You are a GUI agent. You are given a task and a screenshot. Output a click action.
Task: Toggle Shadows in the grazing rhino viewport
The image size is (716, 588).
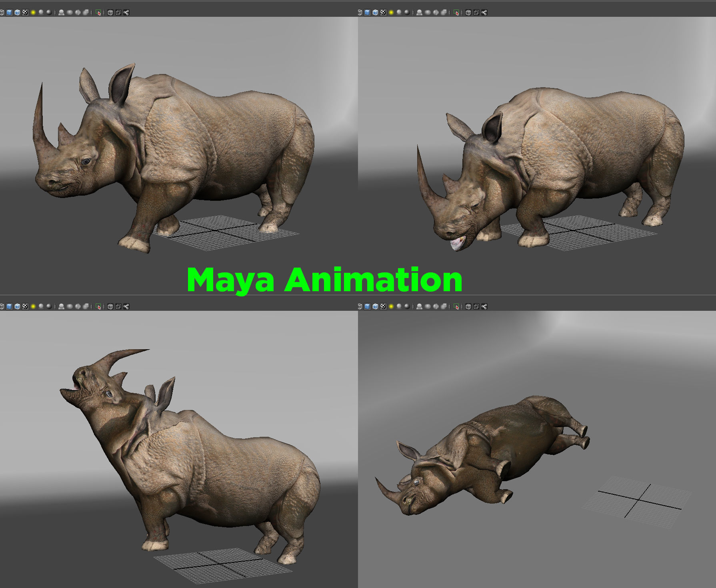tap(399, 12)
